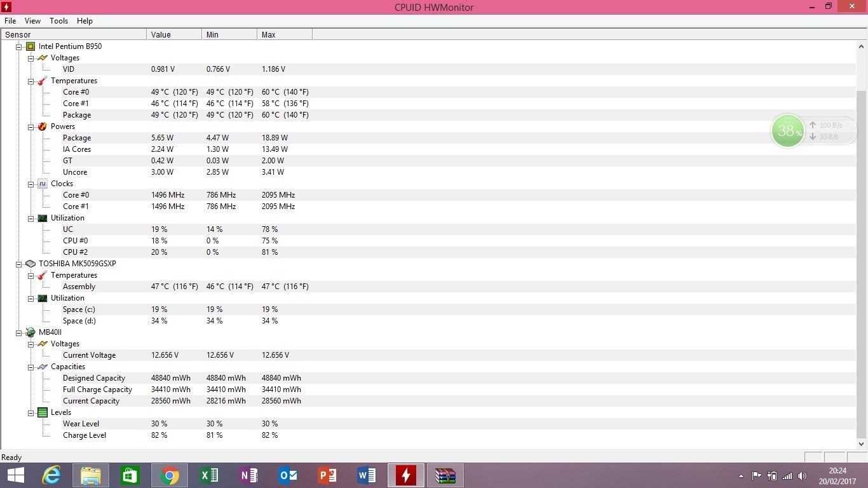Image resolution: width=868 pixels, height=488 pixels.
Task: Click the Action Center flag tray icon
Action: (x=757, y=475)
